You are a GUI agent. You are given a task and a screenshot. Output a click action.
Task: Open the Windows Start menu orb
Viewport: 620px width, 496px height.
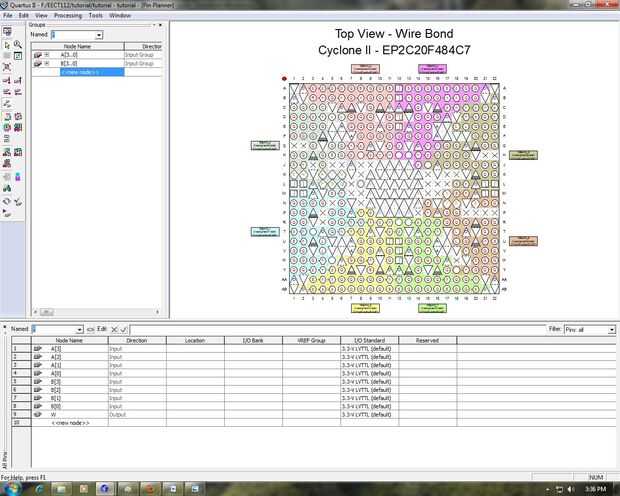(x=12, y=489)
